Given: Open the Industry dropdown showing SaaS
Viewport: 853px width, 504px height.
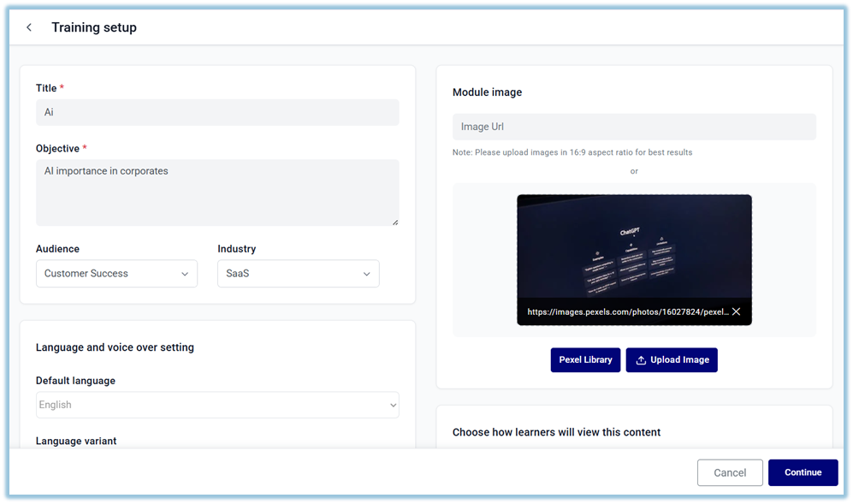Looking at the screenshot, I should pyautogui.click(x=298, y=274).
